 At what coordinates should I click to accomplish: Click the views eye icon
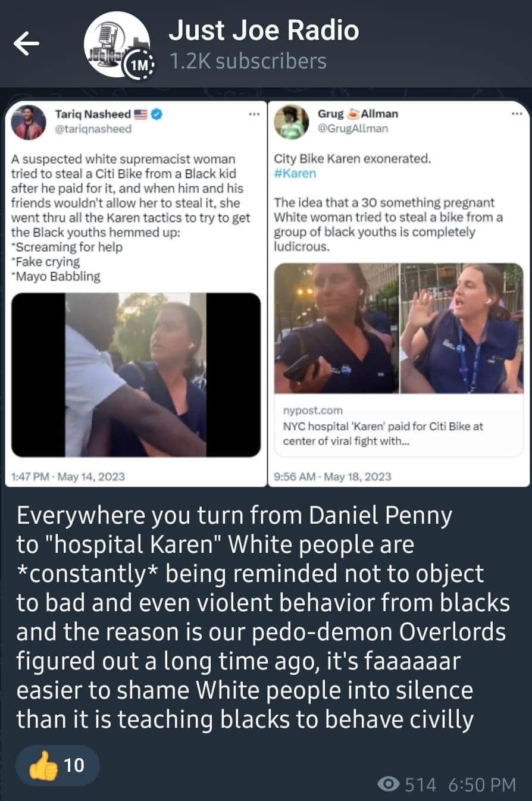click(389, 785)
